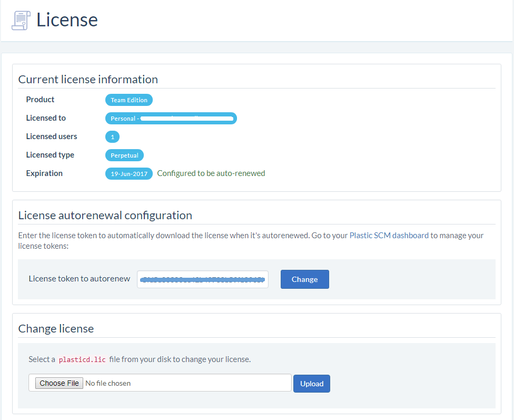Click the Team Edition product badge

tap(129, 100)
